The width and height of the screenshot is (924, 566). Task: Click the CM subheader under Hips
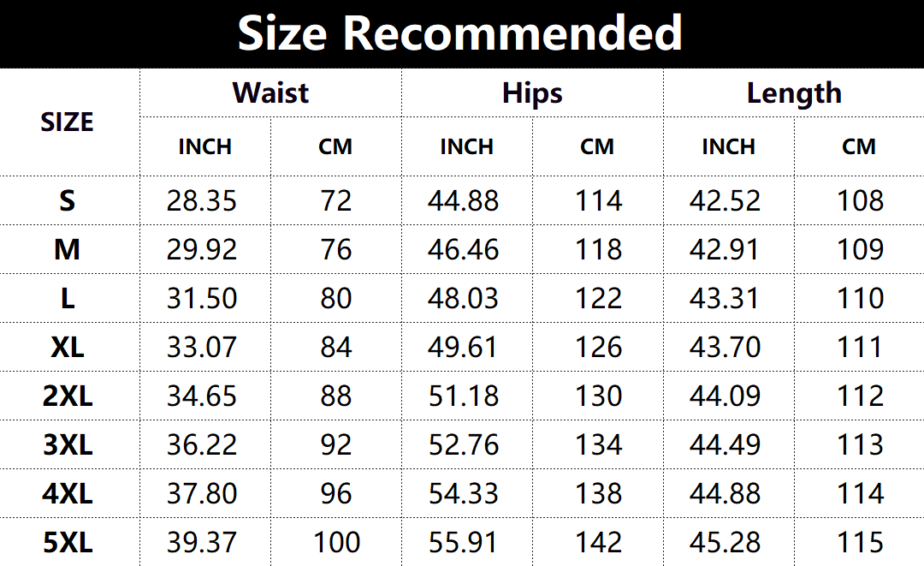coord(597,146)
